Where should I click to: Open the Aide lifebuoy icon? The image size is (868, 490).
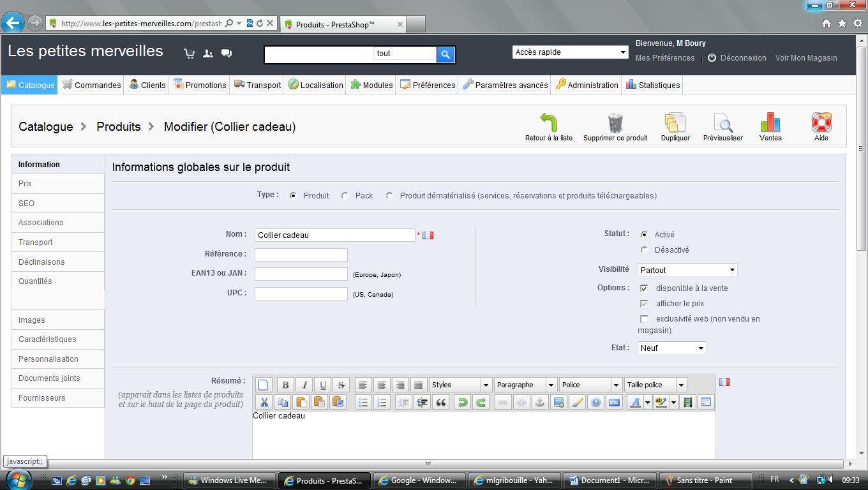point(821,122)
